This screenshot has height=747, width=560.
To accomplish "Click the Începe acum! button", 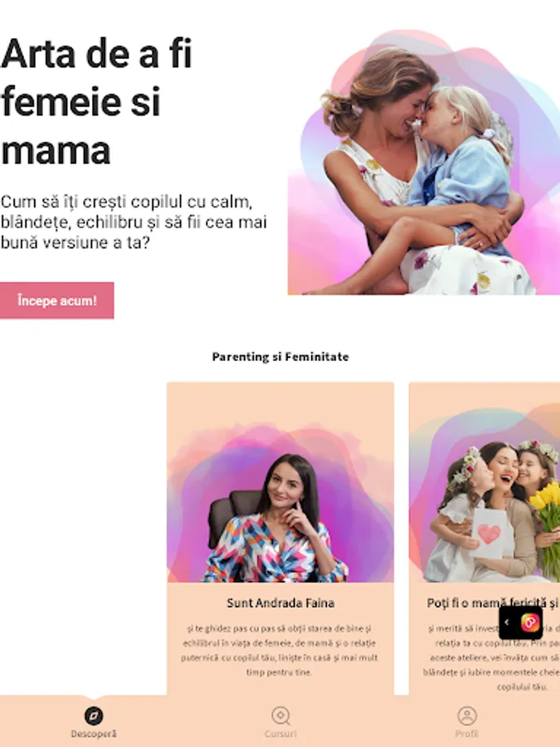I will [56, 300].
